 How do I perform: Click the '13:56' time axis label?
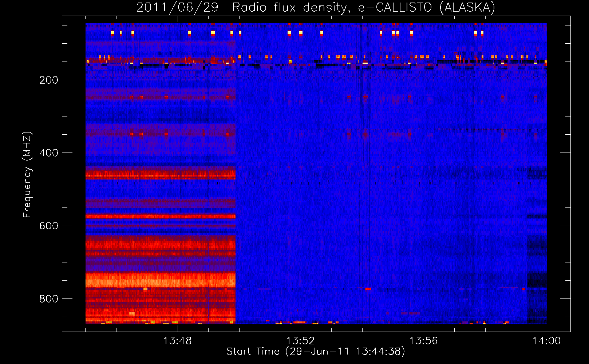(423, 341)
